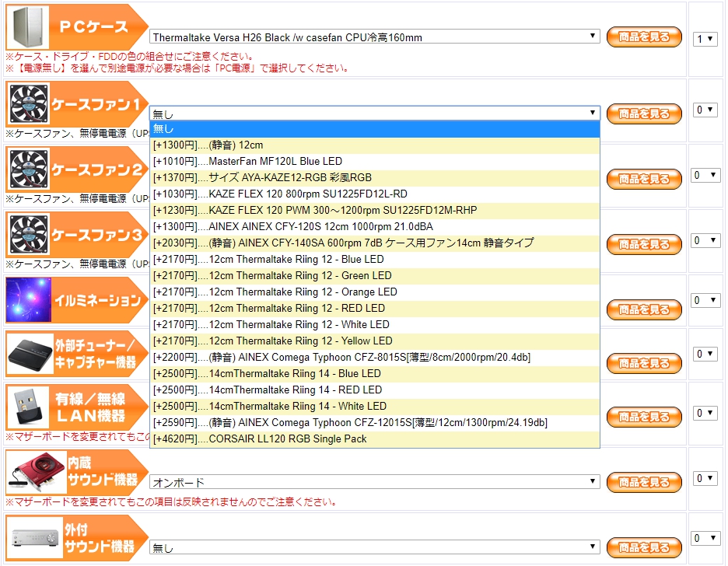Select Riing 14 Blue LED option
Screen dimensions: 728x566
(375, 373)
